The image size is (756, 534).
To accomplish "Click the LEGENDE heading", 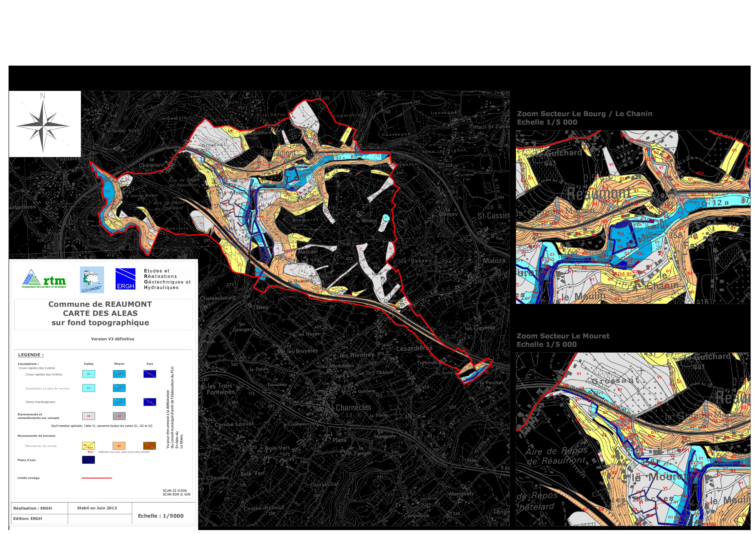I will coord(31,355).
